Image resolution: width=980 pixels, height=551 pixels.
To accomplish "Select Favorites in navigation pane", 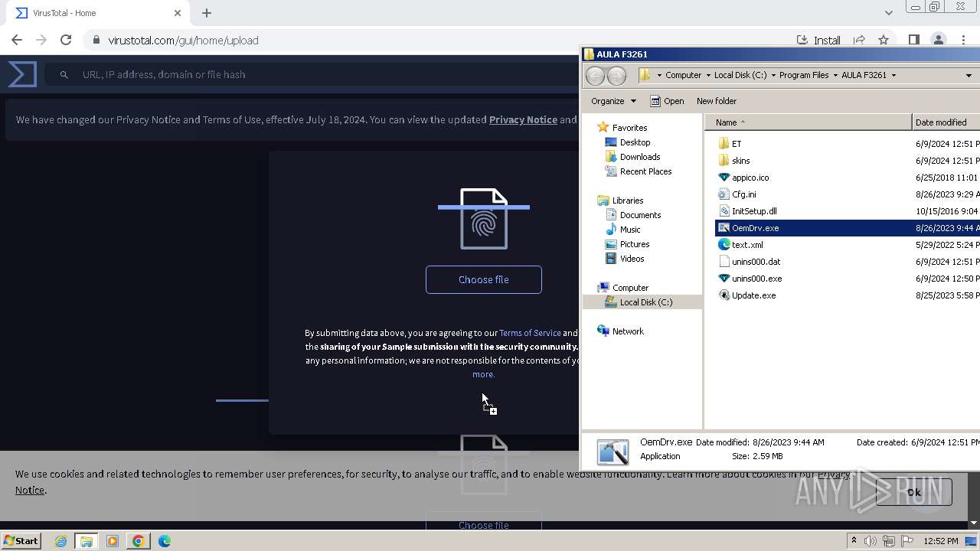I will [x=622, y=128].
